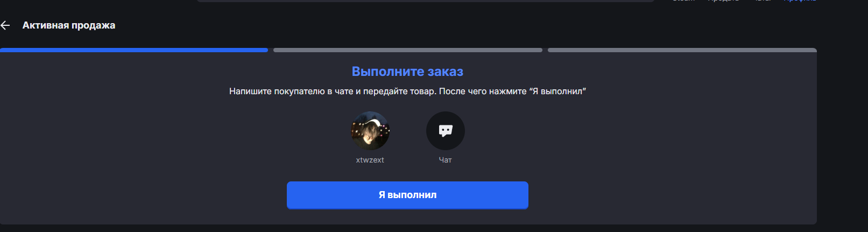The width and height of the screenshot is (868, 232).
Task: Focus the search bar at the top edge
Action: (x=425, y=1)
